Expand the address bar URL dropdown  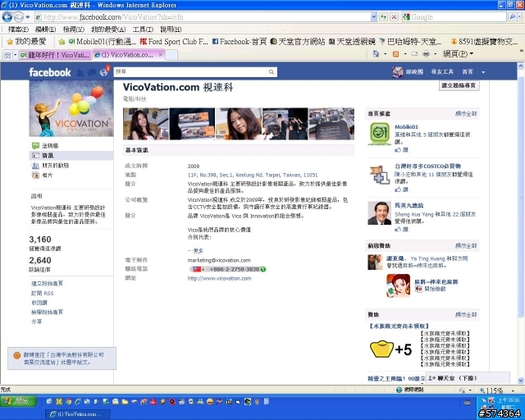coord(374,16)
